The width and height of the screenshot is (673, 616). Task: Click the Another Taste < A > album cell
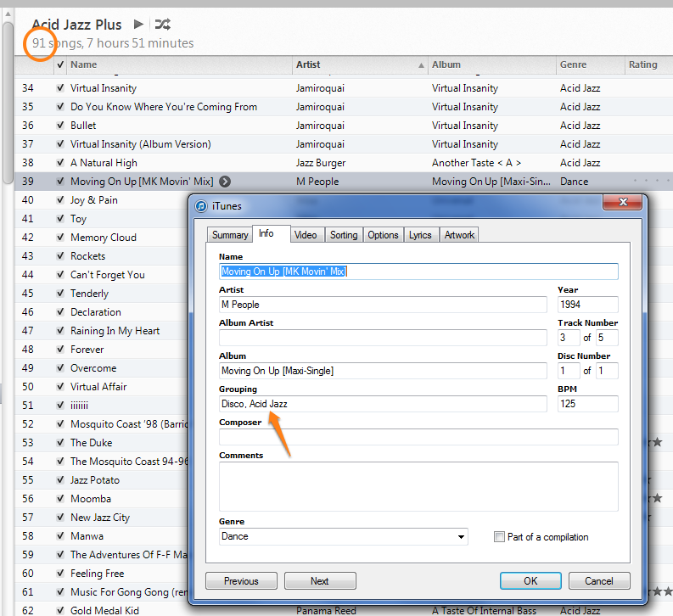coord(476,163)
